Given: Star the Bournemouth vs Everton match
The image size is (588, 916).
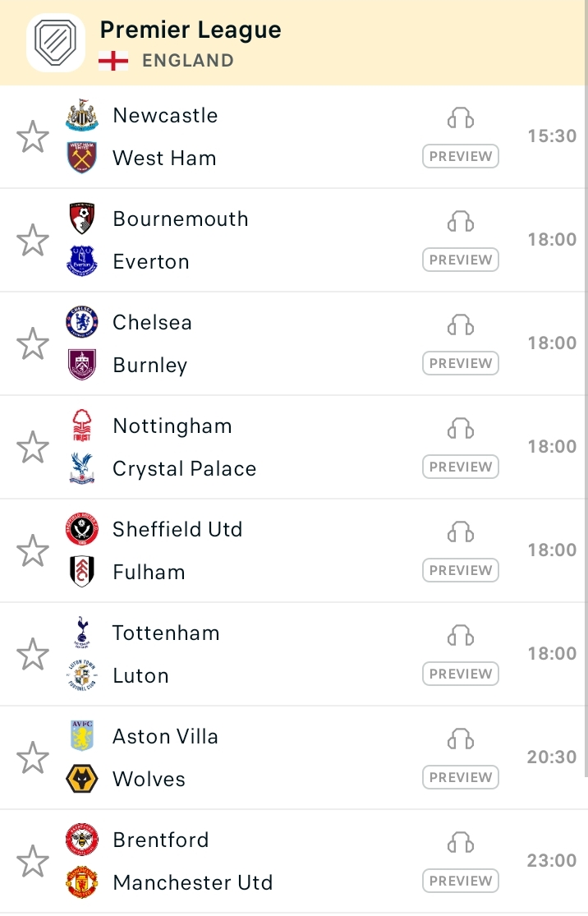Looking at the screenshot, I should coord(33,240).
